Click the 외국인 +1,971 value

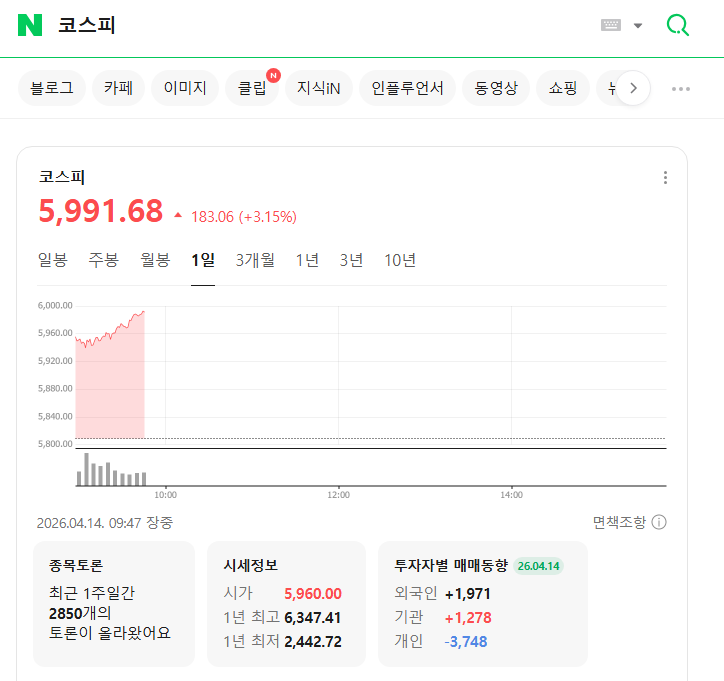[x=467, y=593]
